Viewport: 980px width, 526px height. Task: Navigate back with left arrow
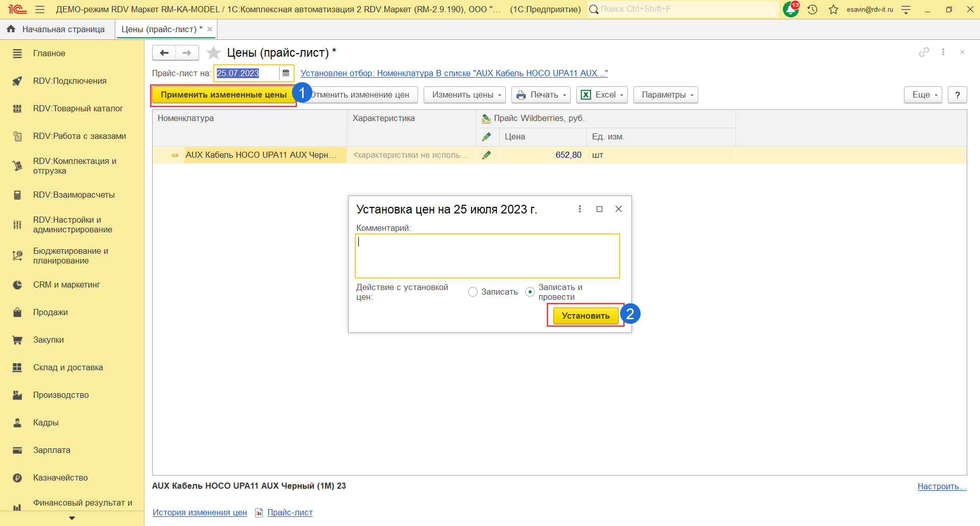[x=164, y=53]
